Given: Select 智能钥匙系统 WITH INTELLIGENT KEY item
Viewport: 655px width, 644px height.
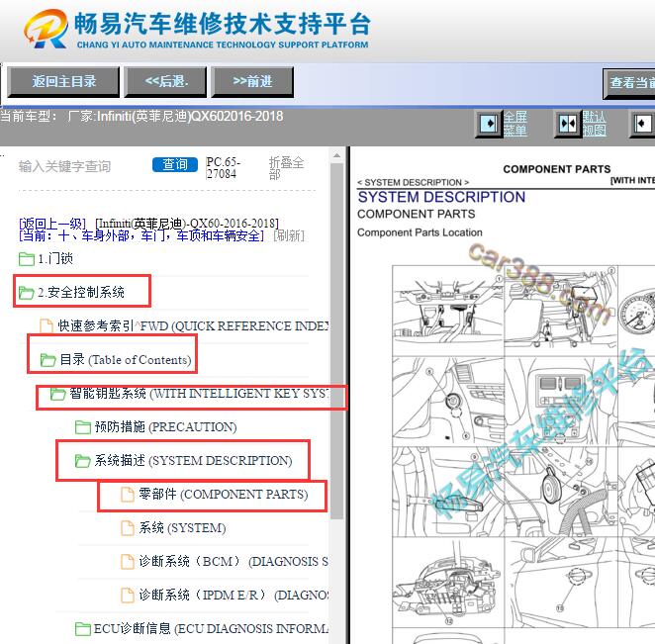Looking at the screenshot, I should [x=199, y=394].
